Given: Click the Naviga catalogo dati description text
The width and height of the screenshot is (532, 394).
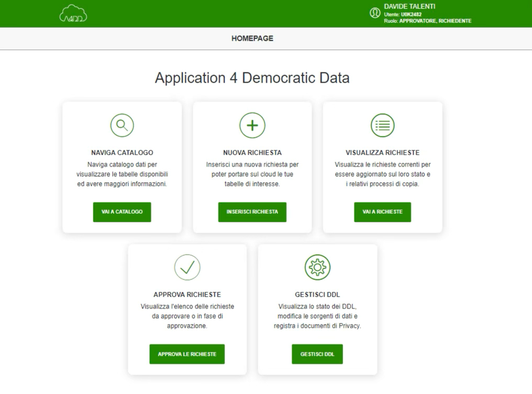Looking at the screenshot, I should (x=122, y=174).
